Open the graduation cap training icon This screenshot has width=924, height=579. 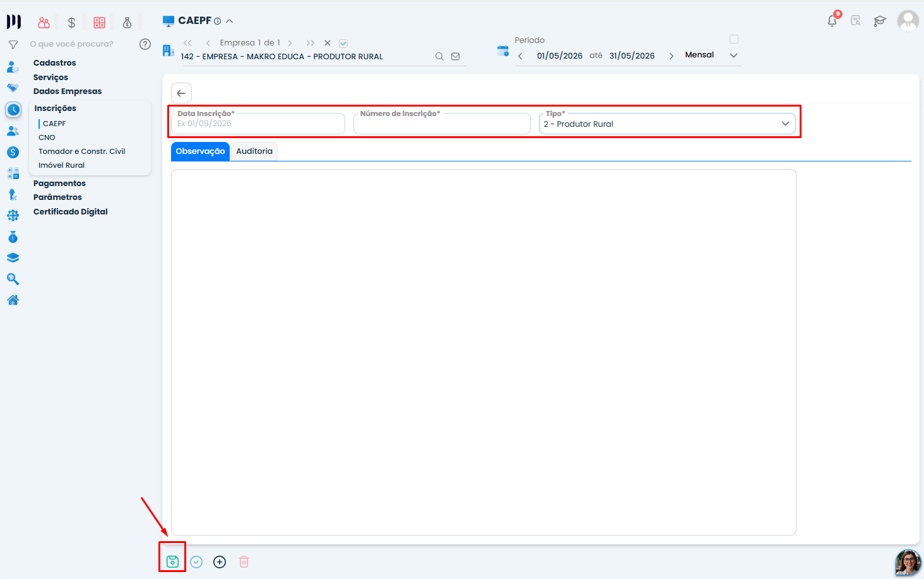pos(880,21)
